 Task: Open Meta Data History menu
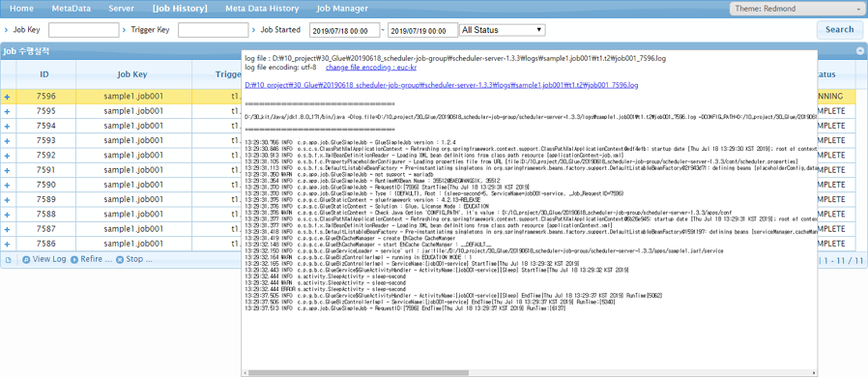(262, 9)
